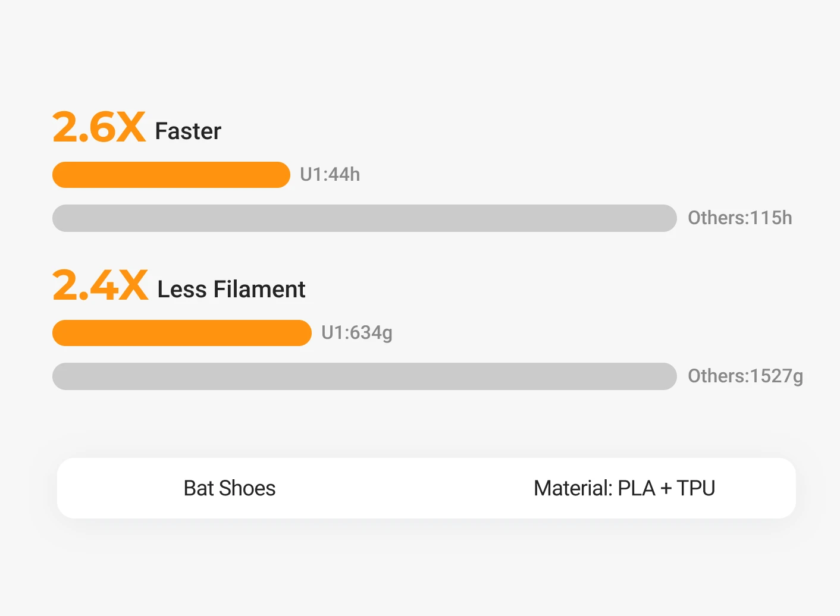The height and width of the screenshot is (616, 840).
Task: Select the Others:115h label
Action: pos(739,218)
